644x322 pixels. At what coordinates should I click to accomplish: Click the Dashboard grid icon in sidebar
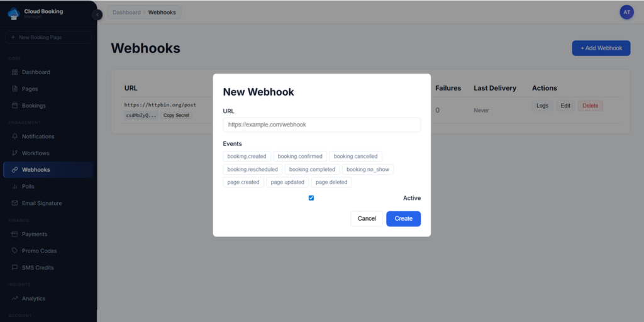click(15, 72)
